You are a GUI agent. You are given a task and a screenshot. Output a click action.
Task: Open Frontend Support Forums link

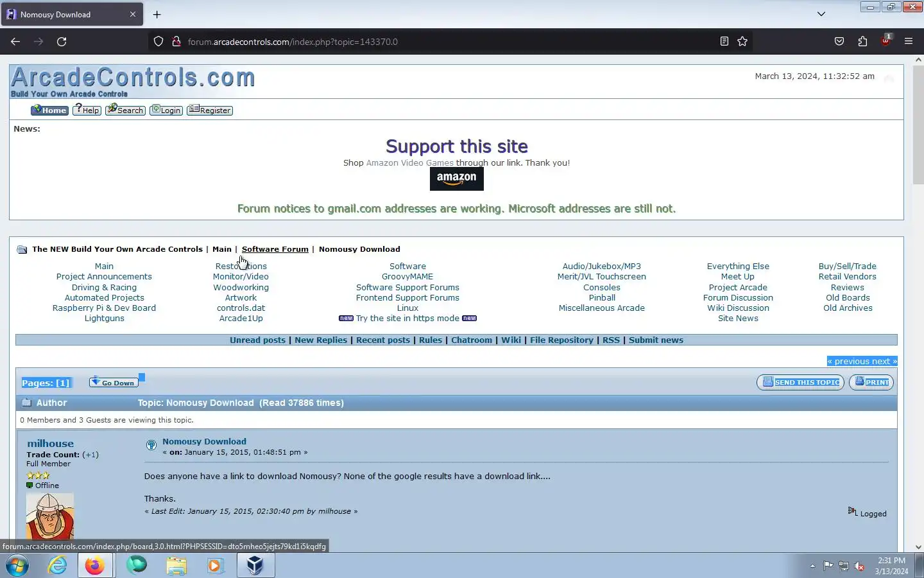[x=407, y=297]
